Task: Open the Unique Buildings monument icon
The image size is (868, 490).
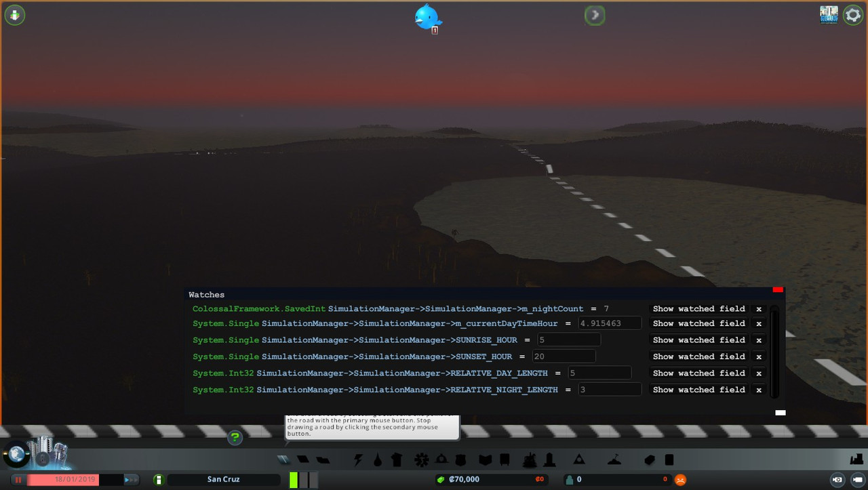Action: coord(550,460)
